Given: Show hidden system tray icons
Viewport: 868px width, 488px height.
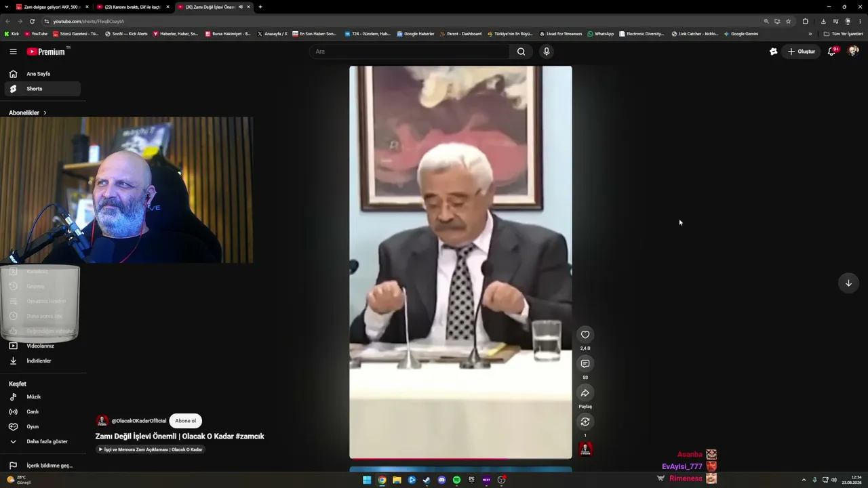Looking at the screenshot, I should click(x=804, y=480).
